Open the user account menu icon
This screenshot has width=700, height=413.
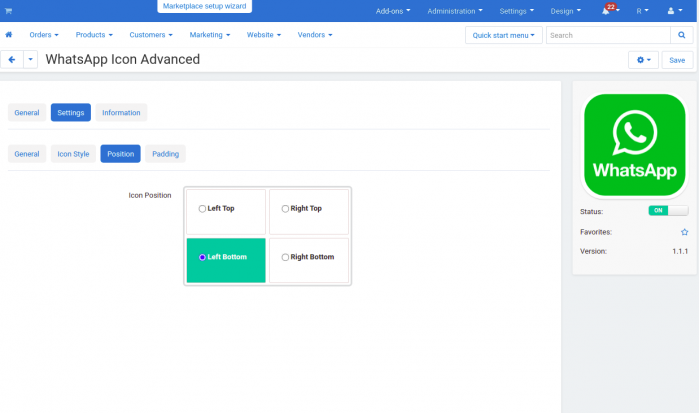pyautogui.click(x=675, y=11)
